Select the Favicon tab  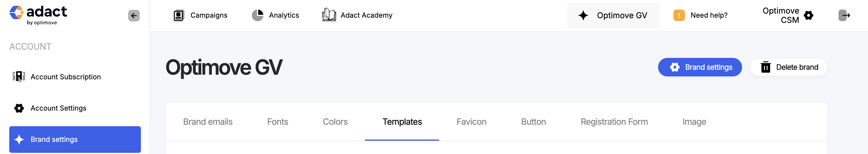pos(471,122)
